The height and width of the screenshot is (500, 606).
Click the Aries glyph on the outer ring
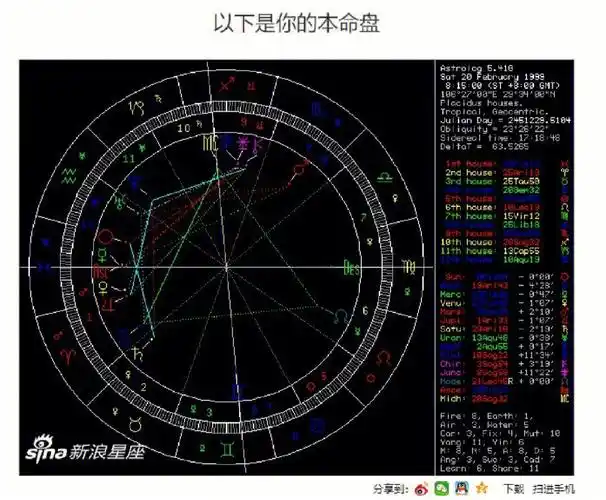pos(68,355)
